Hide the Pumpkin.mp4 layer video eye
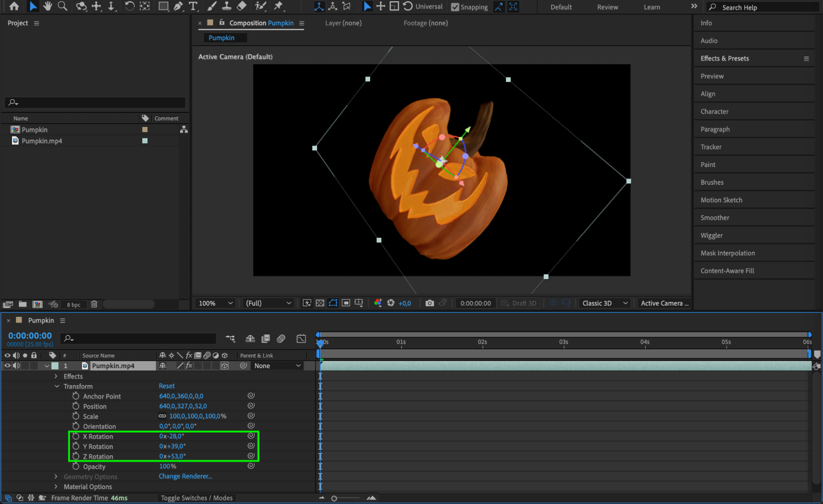Viewport: 823px width, 504px height. 7,365
